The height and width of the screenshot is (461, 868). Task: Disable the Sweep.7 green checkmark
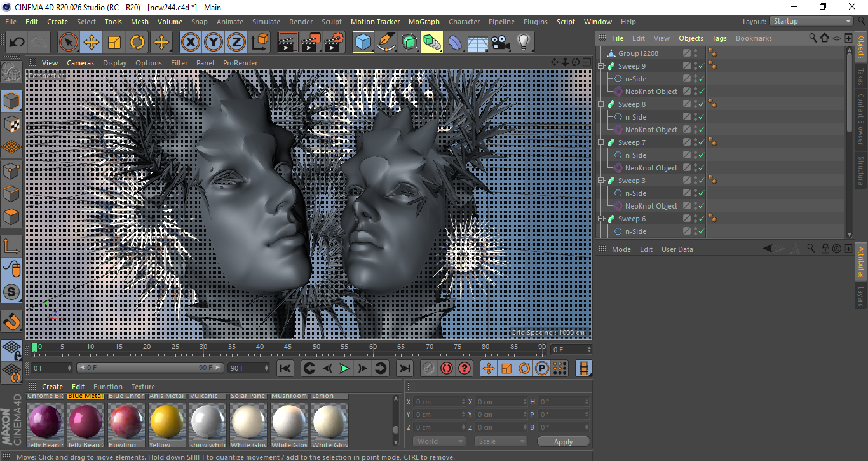pos(702,142)
